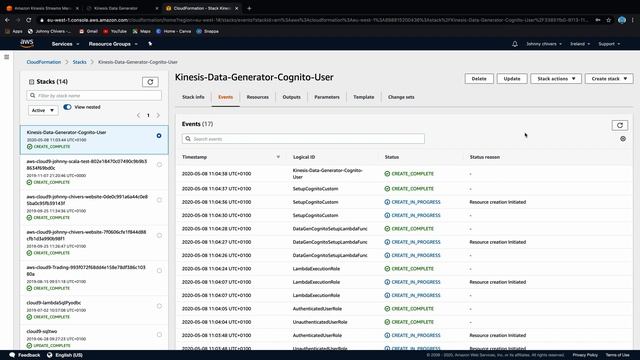Sort events by Timestamp arrow
This screenshot has width=640, height=360.
click(x=278, y=157)
